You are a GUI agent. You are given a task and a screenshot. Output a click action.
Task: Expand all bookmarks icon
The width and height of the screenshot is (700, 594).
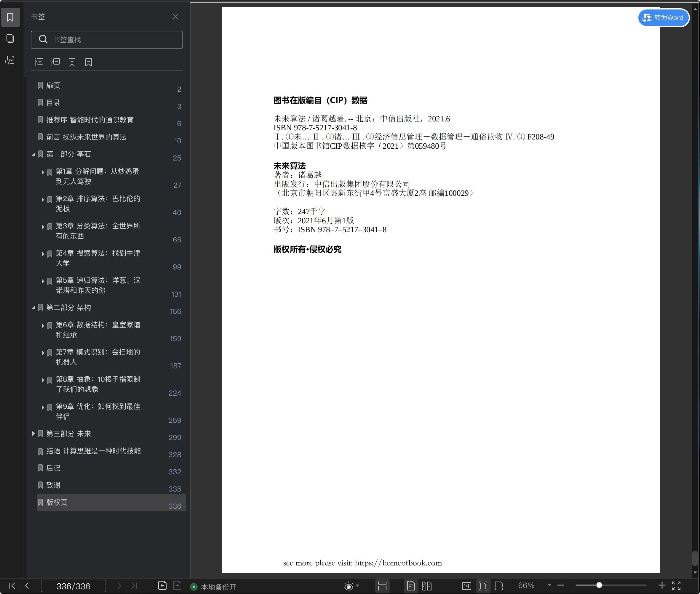(x=39, y=62)
